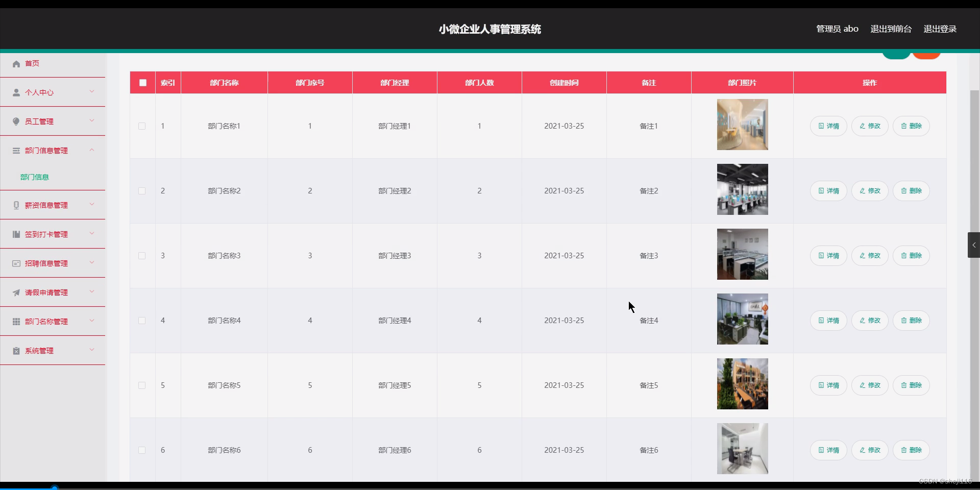Open the department photo thumbnail in row 3
The image size is (980, 490).
click(742, 254)
